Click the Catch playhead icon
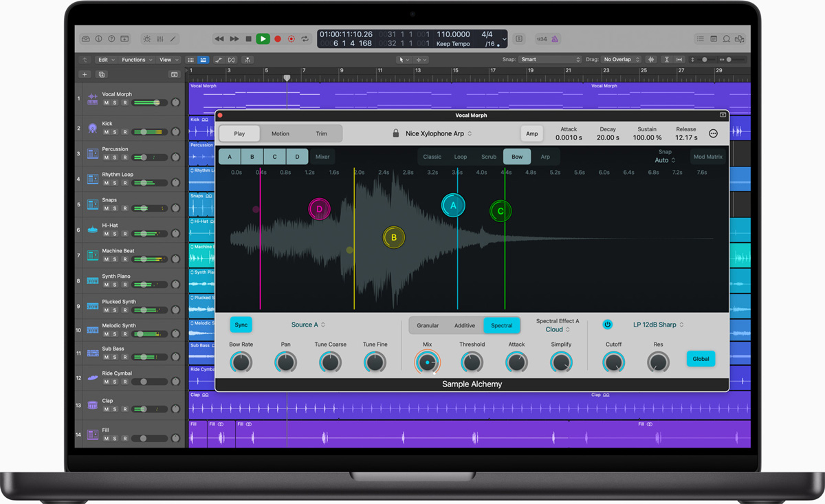825x504 pixels. click(247, 60)
